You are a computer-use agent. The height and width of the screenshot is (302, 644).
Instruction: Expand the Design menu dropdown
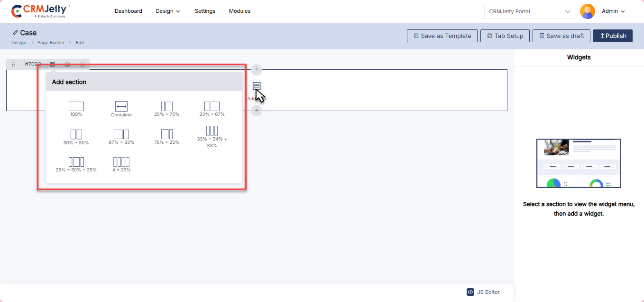click(168, 11)
